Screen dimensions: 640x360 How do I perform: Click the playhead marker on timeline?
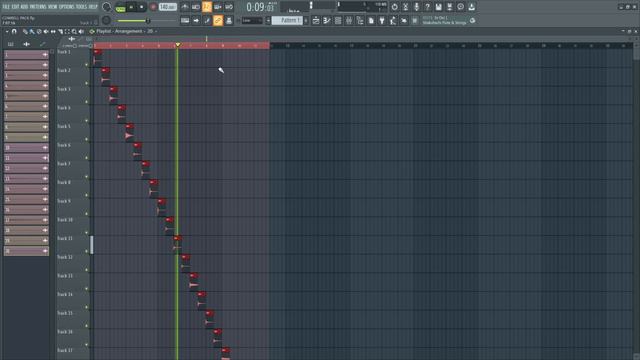(178, 44)
